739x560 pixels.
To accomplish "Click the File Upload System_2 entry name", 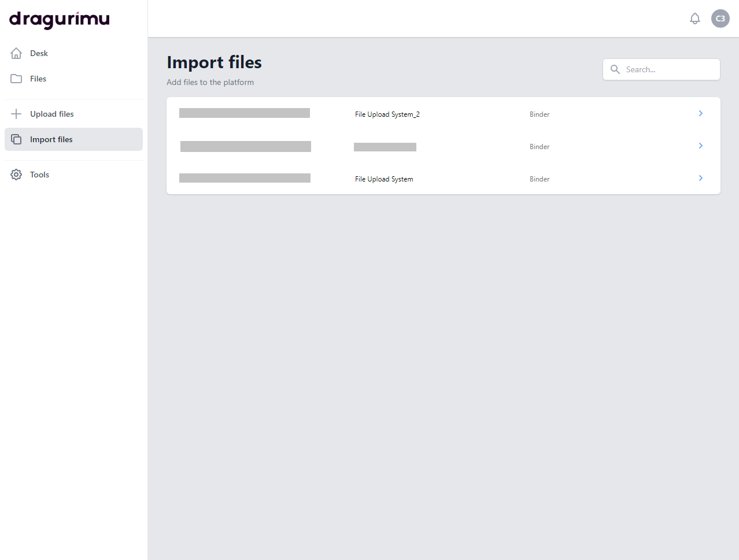I will pos(387,114).
